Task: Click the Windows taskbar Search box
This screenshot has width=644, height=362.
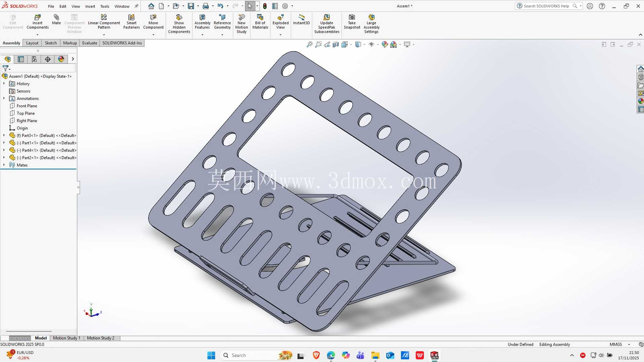Action: tap(256, 355)
